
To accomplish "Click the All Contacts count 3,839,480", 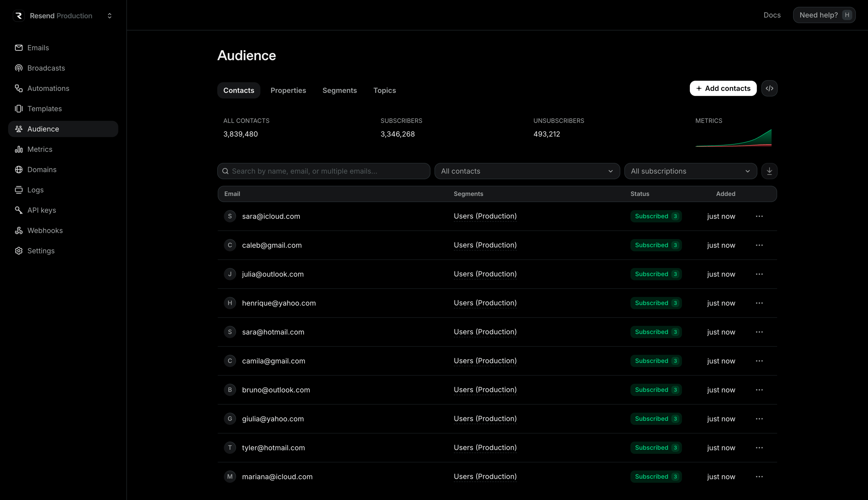I will (240, 134).
